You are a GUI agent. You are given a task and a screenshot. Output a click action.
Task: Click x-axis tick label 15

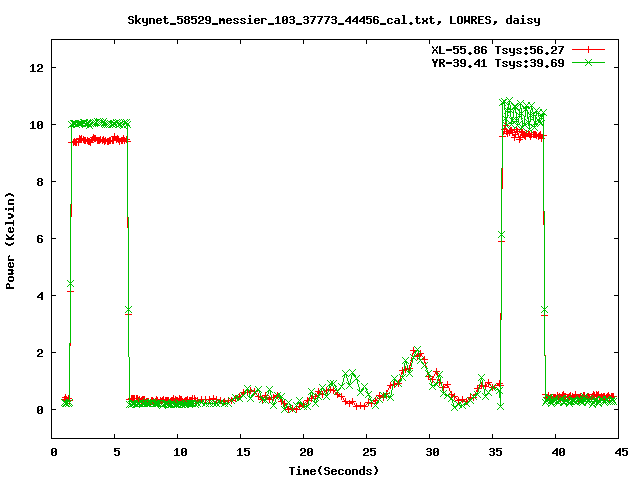coord(243,452)
